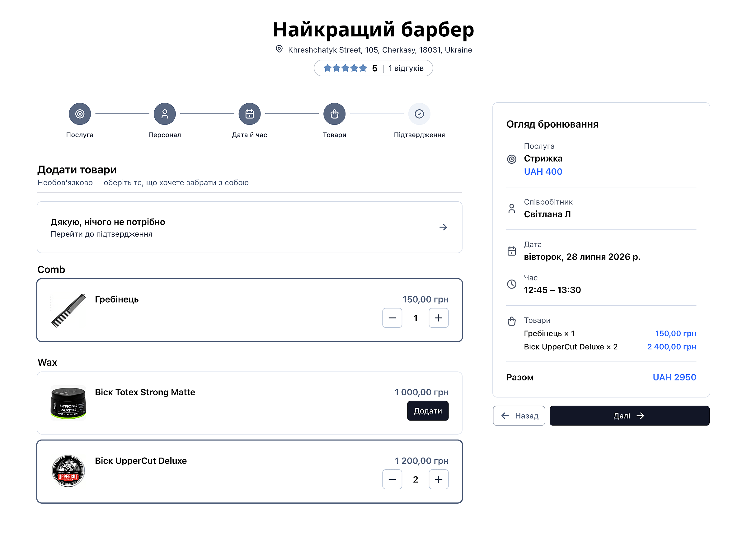The height and width of the screenshot is (560, 747).
Task: Click 'Віск UpperCut Deluxe × 2' summary line
Action: [571, 347]
